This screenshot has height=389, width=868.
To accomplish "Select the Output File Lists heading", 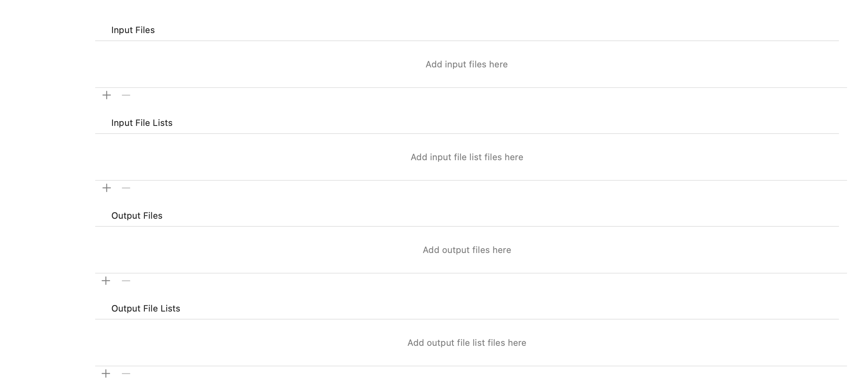I will pyautogui.click(x=146, y=309).
